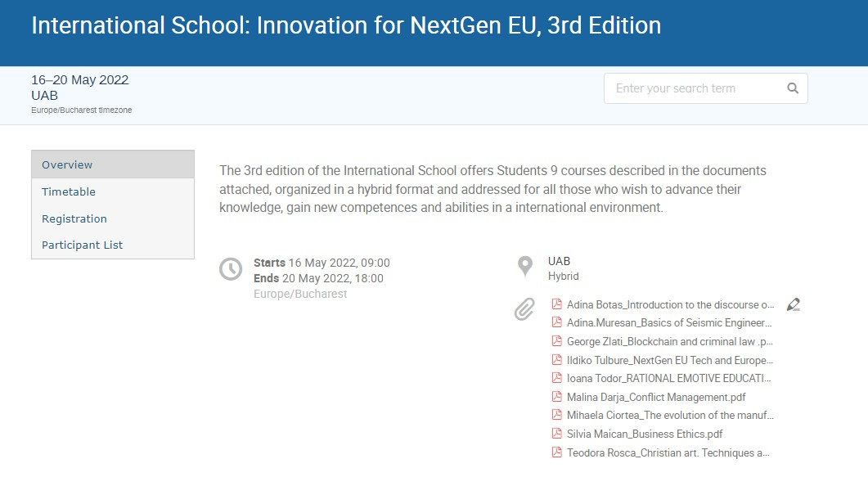Open Teodora Rosca Christian art file

coord(668,452)
